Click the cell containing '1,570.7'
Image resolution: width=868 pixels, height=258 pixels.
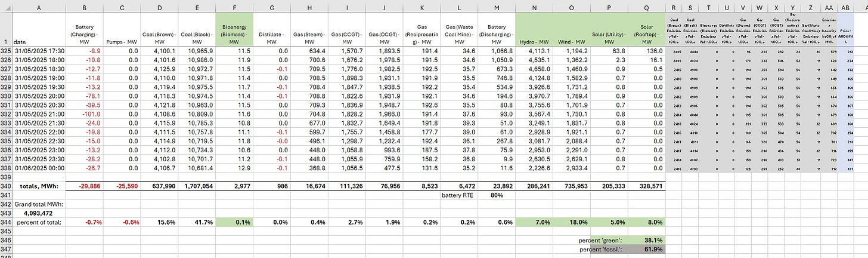tap(347, 51)
